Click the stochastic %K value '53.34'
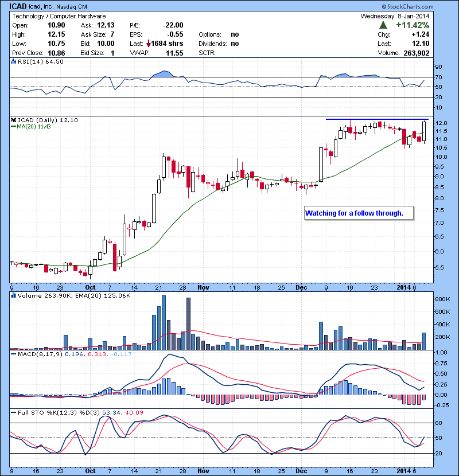 (111, 412)
